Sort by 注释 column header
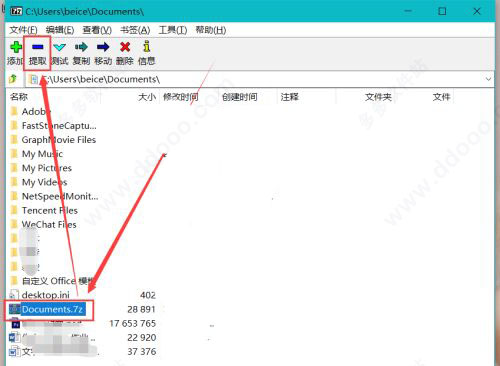The width and height of the screenshot is (500, 366). coord(290,97)
